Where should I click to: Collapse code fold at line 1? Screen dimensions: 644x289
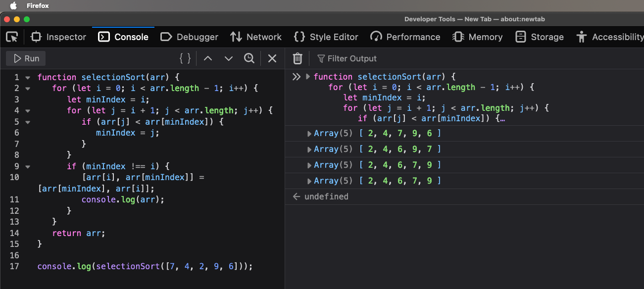click(27, 78)
